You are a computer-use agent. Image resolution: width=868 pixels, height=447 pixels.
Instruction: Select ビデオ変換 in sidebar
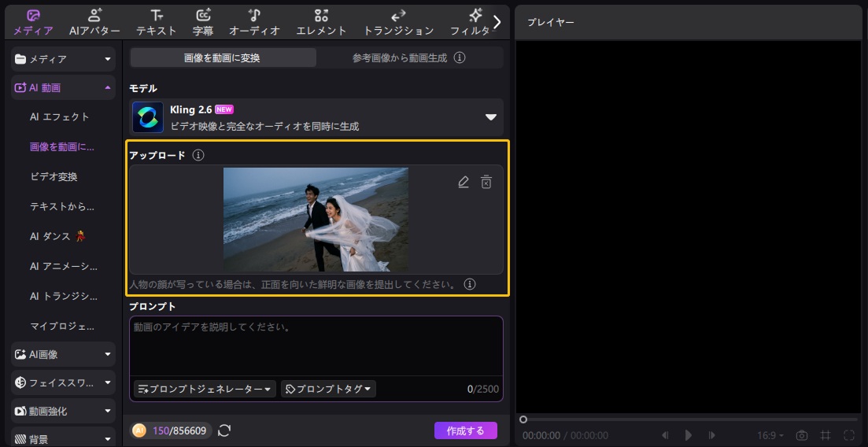(54, 177)
